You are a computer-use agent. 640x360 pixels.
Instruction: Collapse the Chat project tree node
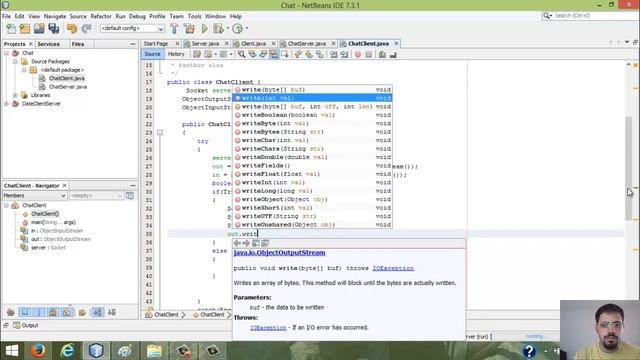tap(6, 53)
